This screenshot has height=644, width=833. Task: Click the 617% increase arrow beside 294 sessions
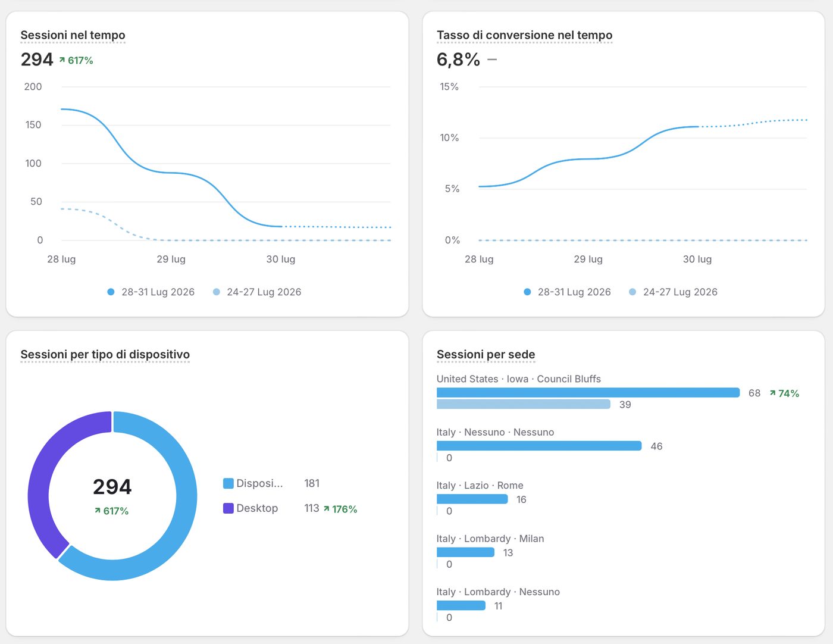pos(62,60)
